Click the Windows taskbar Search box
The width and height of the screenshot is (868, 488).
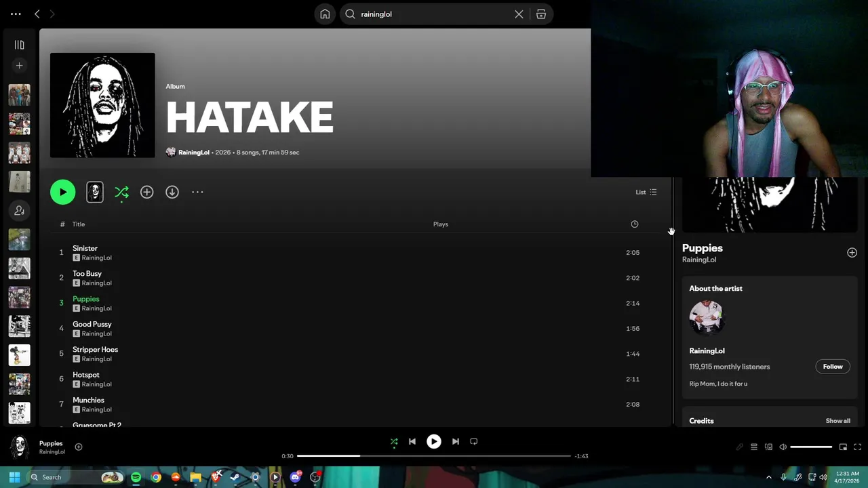coord(75,477)
